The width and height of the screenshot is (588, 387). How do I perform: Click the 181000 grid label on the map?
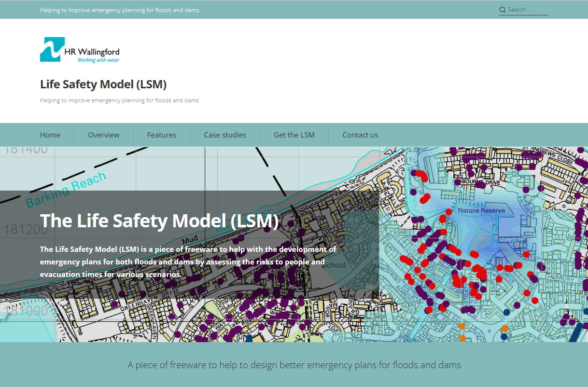pyautogui.click(x=26, y=310)
